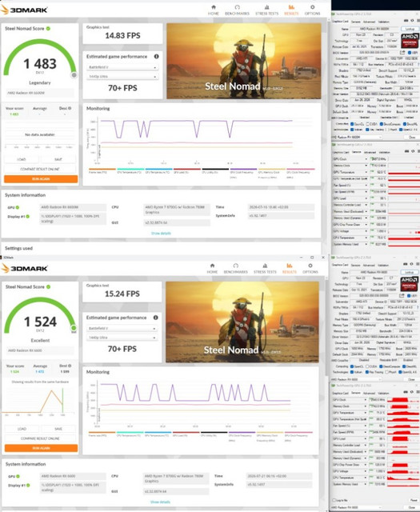Enable Log to file in bottom GPU-Z Sensors window
This screenshot has height=512, width=420.
pos(334,500)
